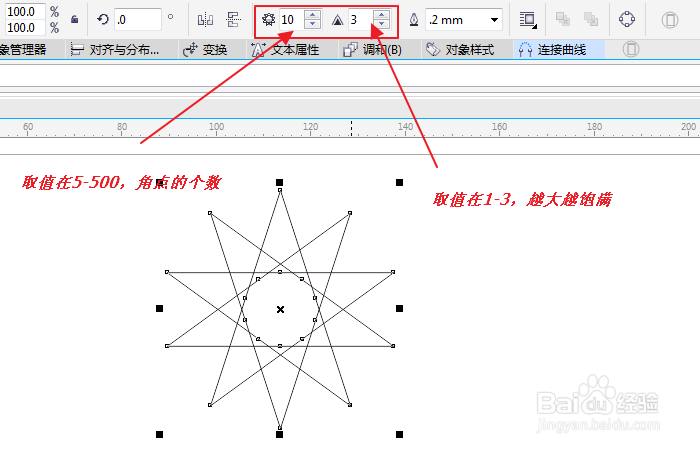Click the transform tab icon

190,50
